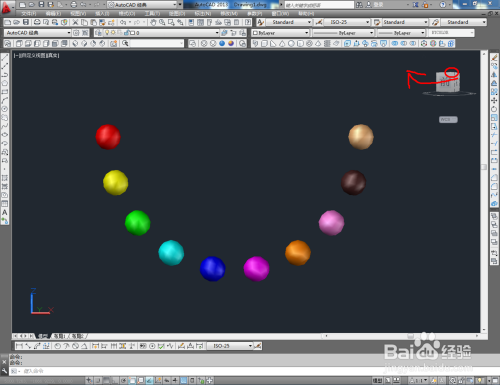Select the Table tool in Draw toolbar

(x=5, y=204)
